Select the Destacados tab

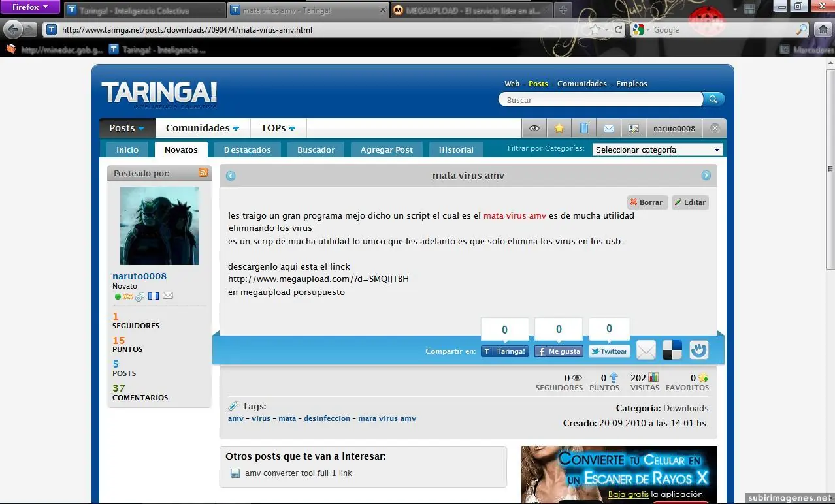248,150
